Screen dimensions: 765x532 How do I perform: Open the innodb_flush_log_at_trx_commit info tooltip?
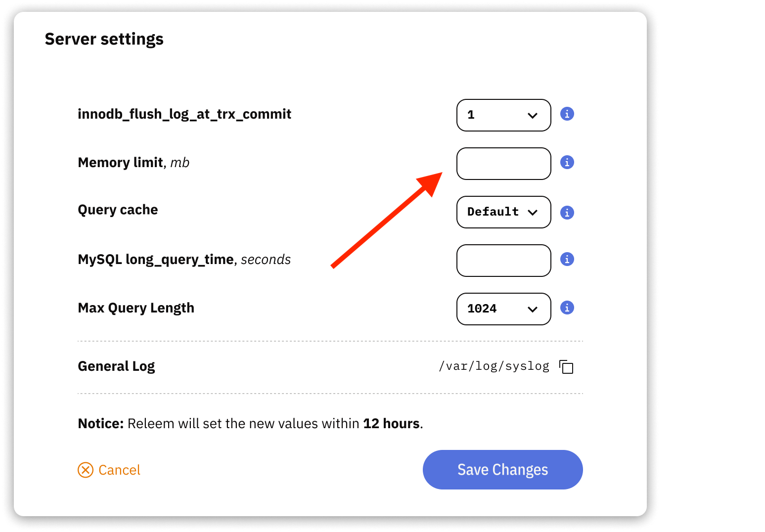(567, 114)
